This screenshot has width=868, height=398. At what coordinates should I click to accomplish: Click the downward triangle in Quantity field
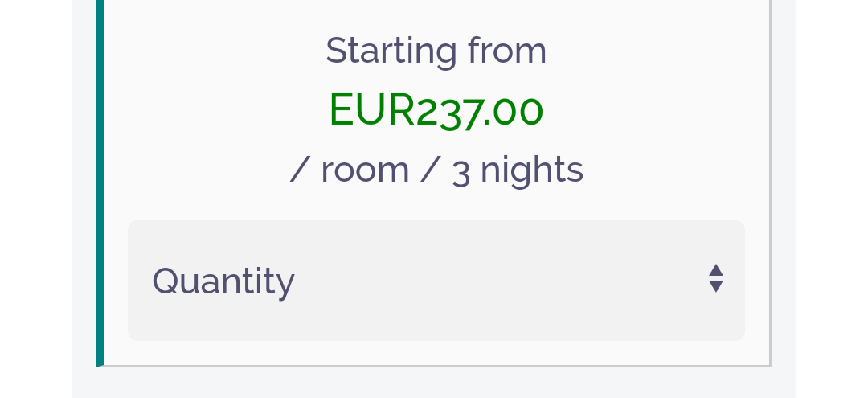click(716, 287)
